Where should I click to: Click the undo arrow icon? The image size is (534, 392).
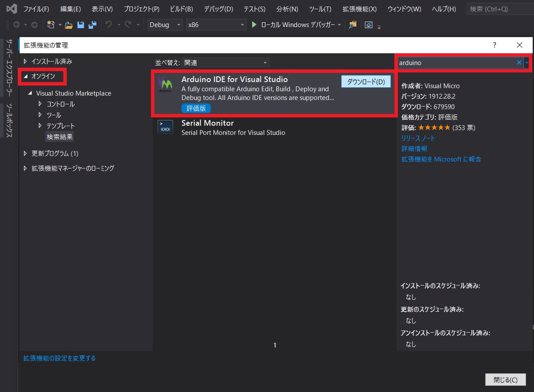(x=109, y=25)
